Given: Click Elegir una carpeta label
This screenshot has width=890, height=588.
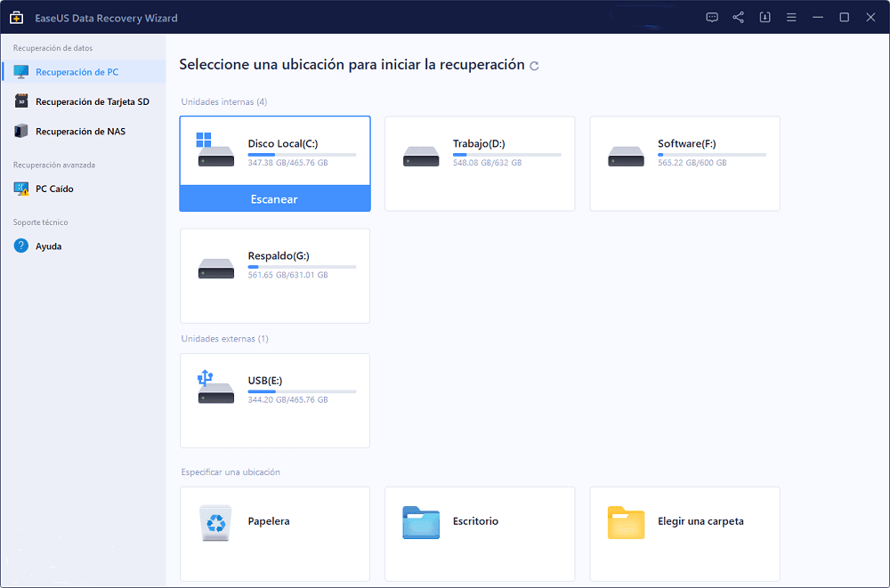Looking at the screenshot, I should pos(700,521).
